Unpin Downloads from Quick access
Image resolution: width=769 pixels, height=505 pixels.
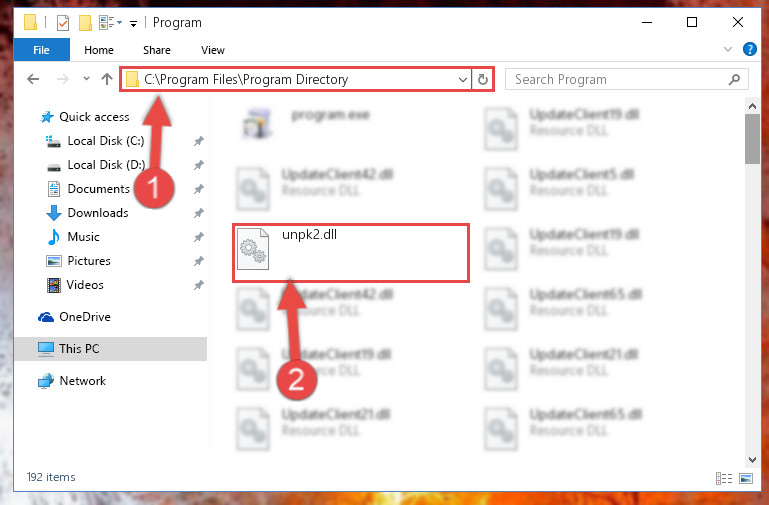click(x=199, y=213)
